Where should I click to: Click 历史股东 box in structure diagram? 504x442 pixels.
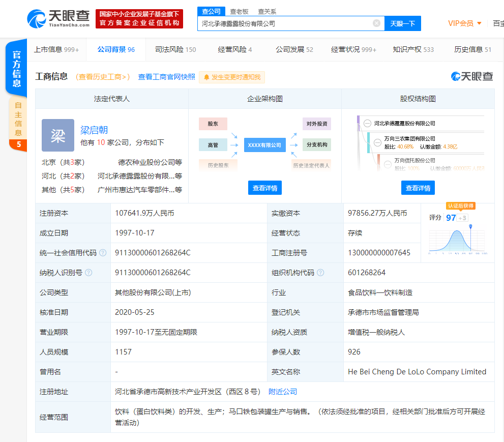tap(218, 165)
